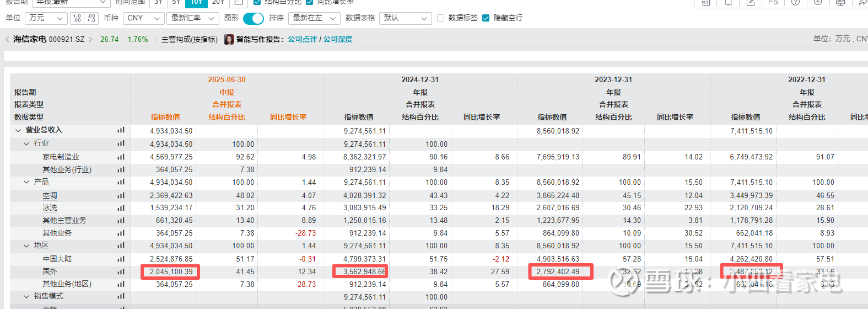Click the XLS export icon

click(x=705, y=2)
